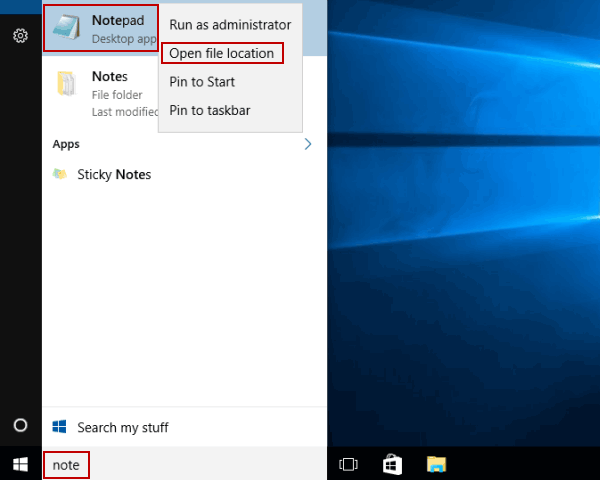The height and width of the screenshot is (480, 600).
Task: Focus the search box containing note
Action: (184, 465)
